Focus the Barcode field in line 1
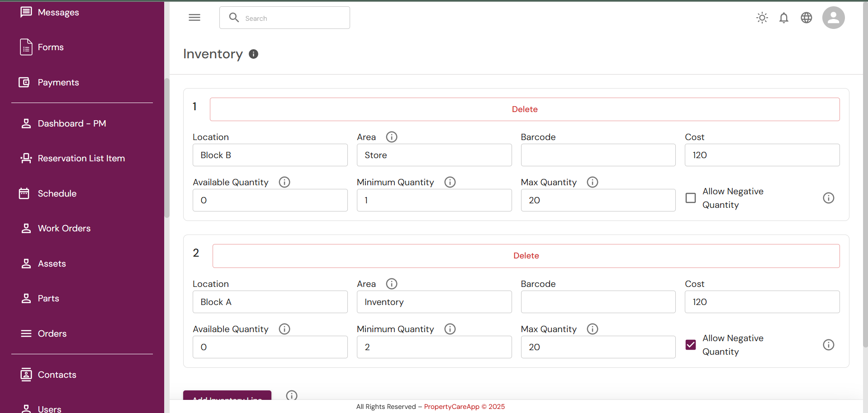Screen dimensions: 868x413 [598, 155]
